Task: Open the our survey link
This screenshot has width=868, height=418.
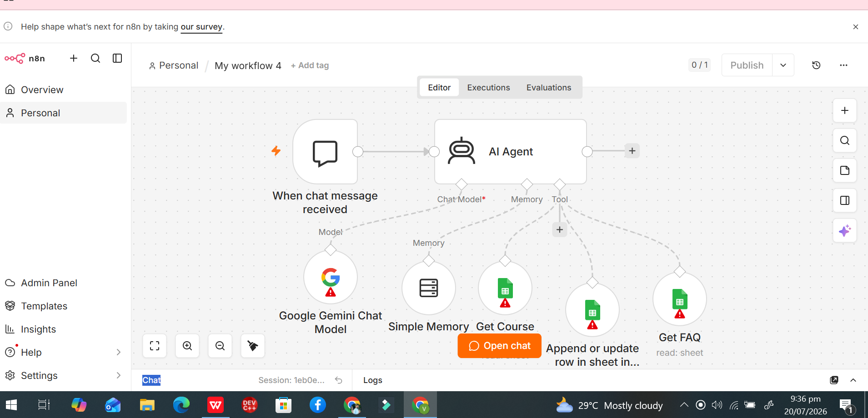Action: (x=201, y=27)
